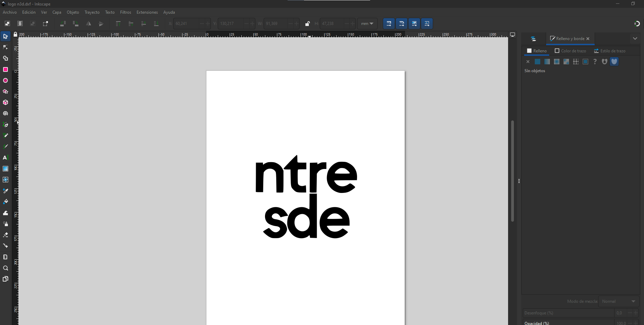Open the display mode menu near ruler

click(x=513, y=35)
